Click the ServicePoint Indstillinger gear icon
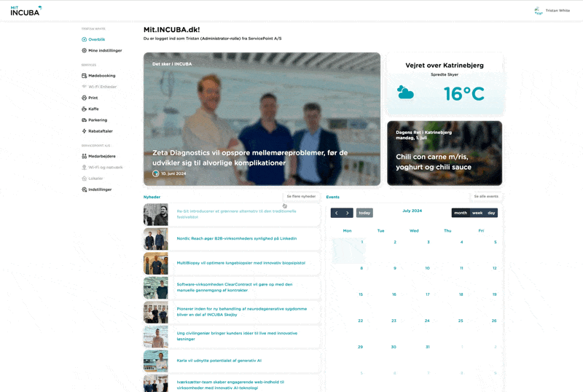This screenshot has width=583, height=392. (x=84, y=189)
